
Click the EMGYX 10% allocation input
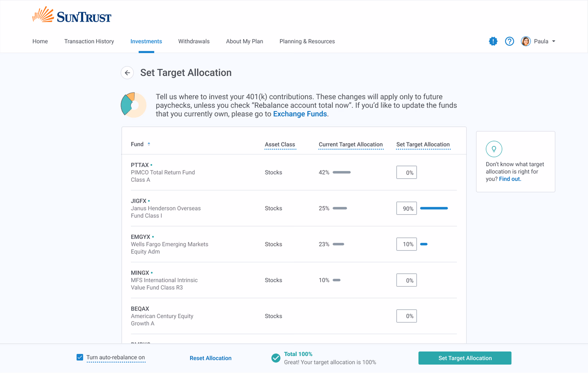coord(406,244)
